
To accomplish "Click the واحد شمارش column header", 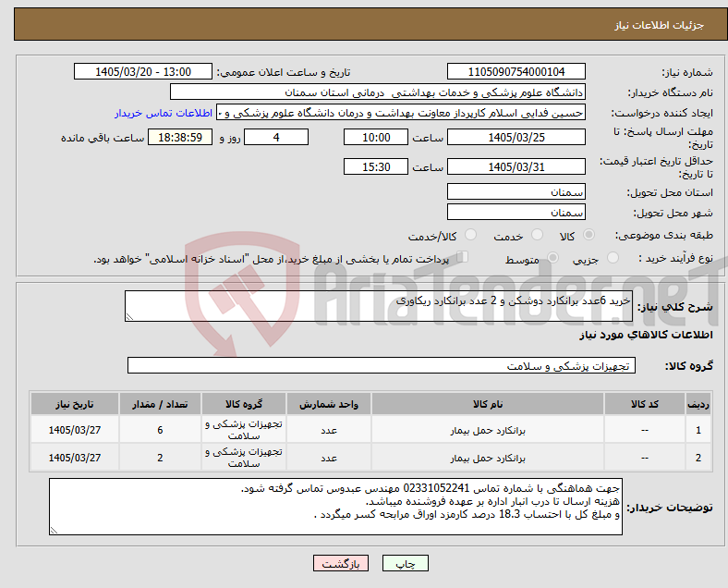I will 329,404.
